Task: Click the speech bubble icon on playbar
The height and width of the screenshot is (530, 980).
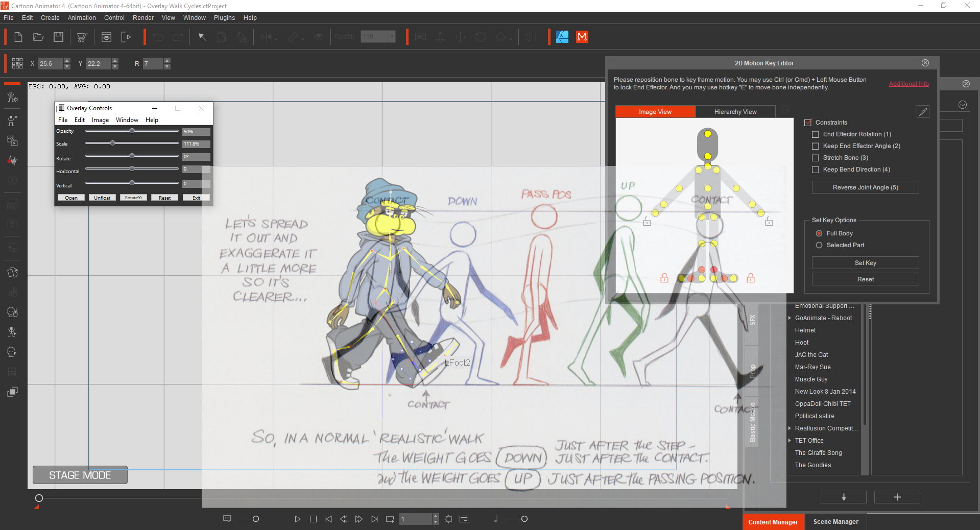Action: [227, 519]
